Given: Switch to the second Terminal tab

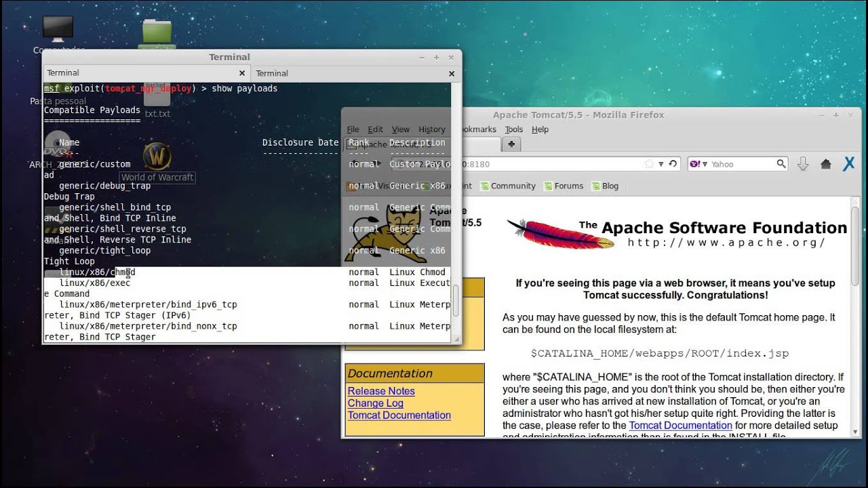Looking at the screenshot, I should [356, 73].
